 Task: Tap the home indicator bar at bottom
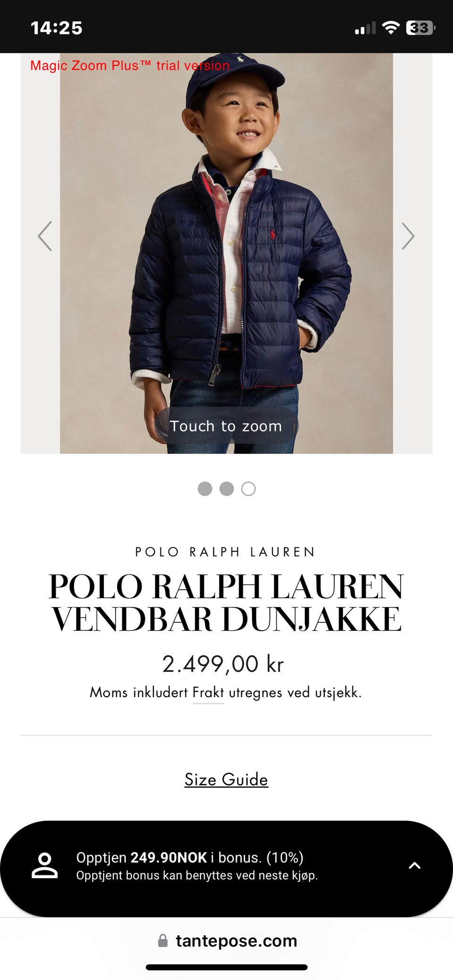226,967
